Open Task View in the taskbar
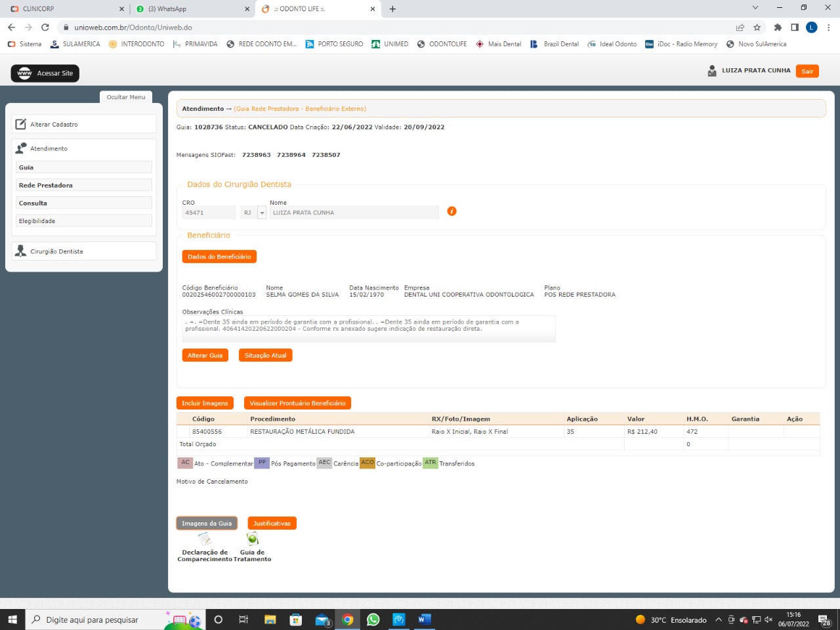840x630 pixels. click(243, 619)
